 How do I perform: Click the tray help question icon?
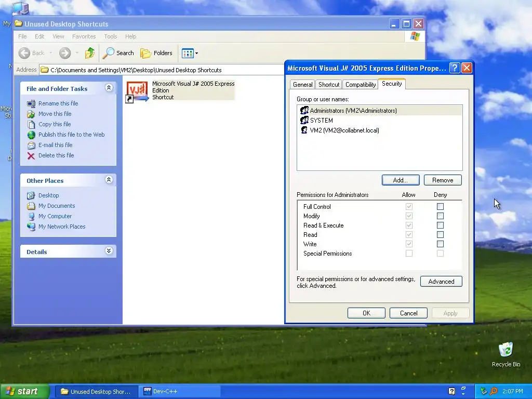pyautogui.click(x=451, y=391)
